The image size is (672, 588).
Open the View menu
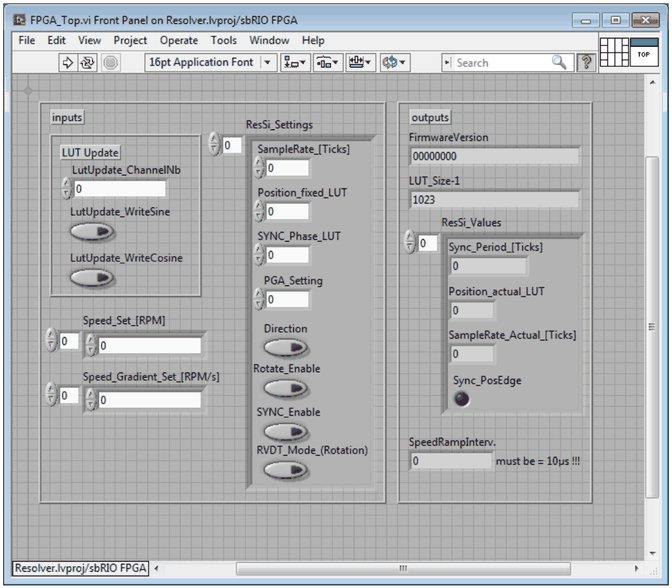pos(89,40)
